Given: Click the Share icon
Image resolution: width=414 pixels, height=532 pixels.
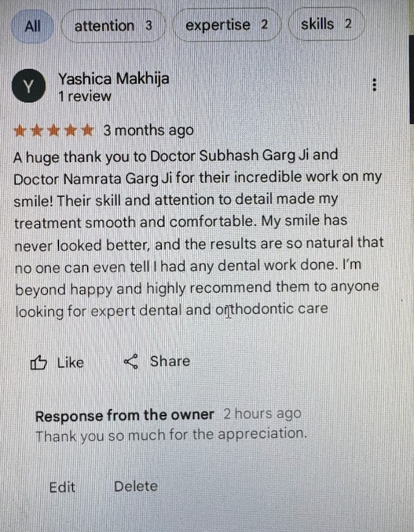Looking at the screenshot, I should point(132,362).
